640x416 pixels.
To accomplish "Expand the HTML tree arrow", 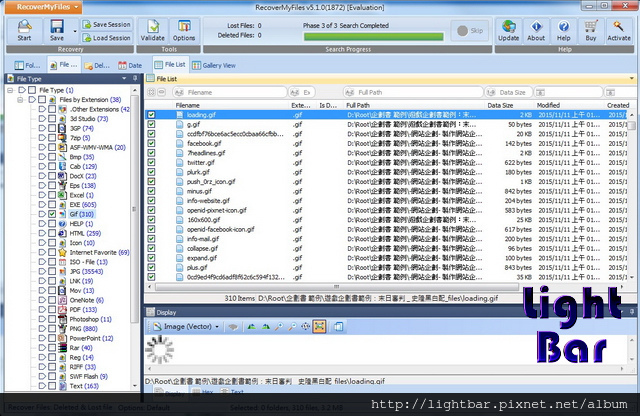I will (42, 233).
